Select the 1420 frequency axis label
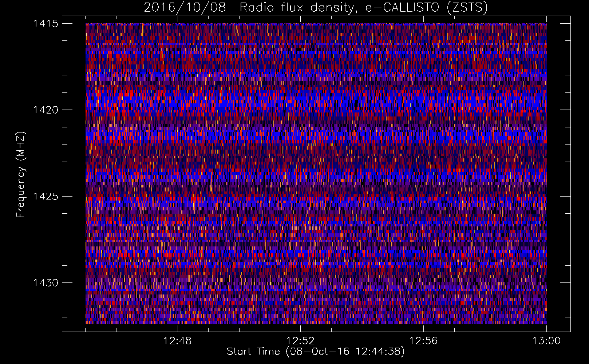The height and width of the screenshot is (364, 589). point(46,110)
